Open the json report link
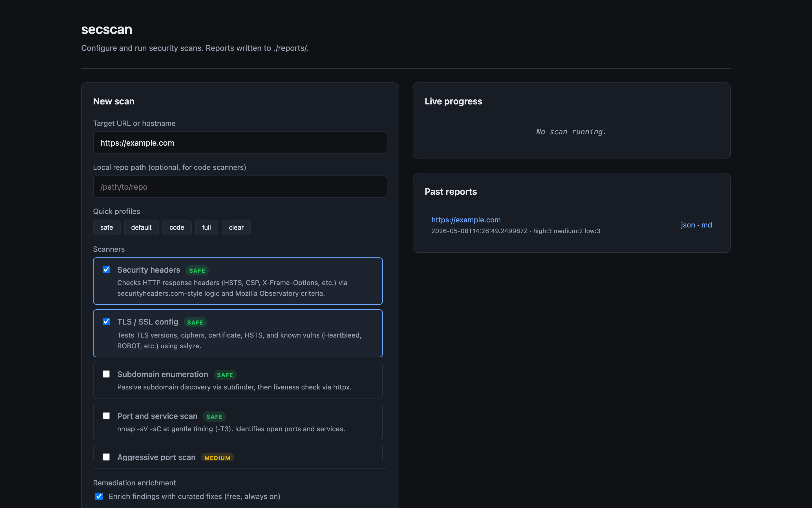This screenshot has width=812, height=508. tap(687, 225)
